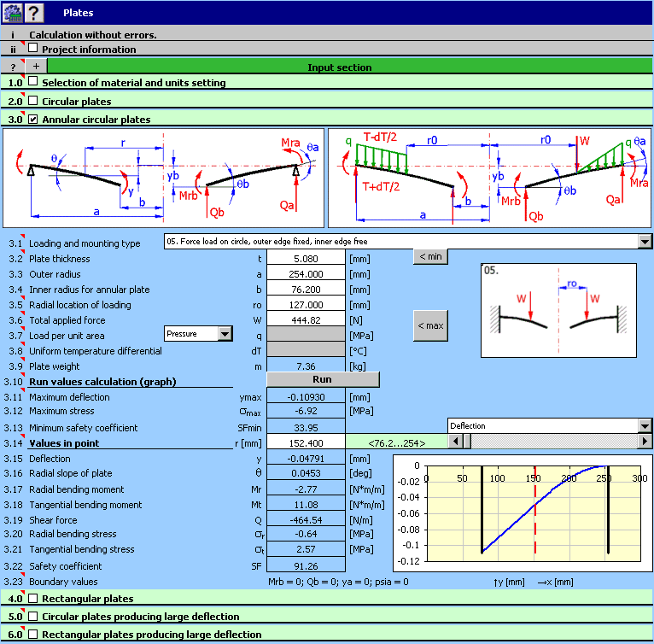Click the point position scrollbar thumb
This screenshot has width=654, height=644.
(467, 441)
